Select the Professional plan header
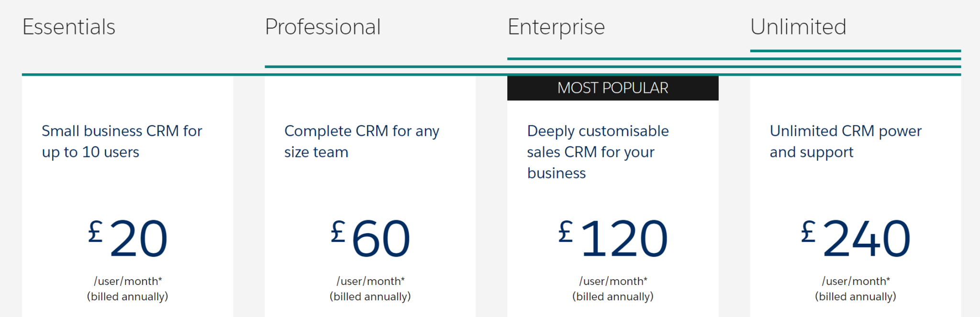 [323, 27]
